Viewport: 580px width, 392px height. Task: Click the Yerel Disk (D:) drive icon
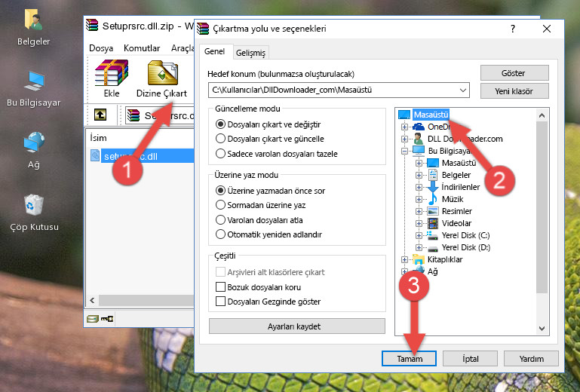pos(432,248)
